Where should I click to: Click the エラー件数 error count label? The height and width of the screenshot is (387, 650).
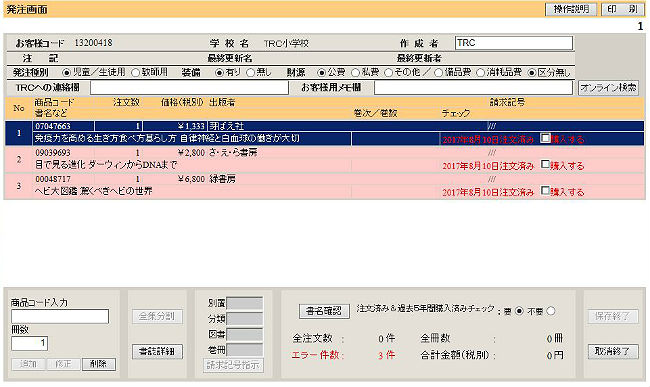(x=318, y=355)
